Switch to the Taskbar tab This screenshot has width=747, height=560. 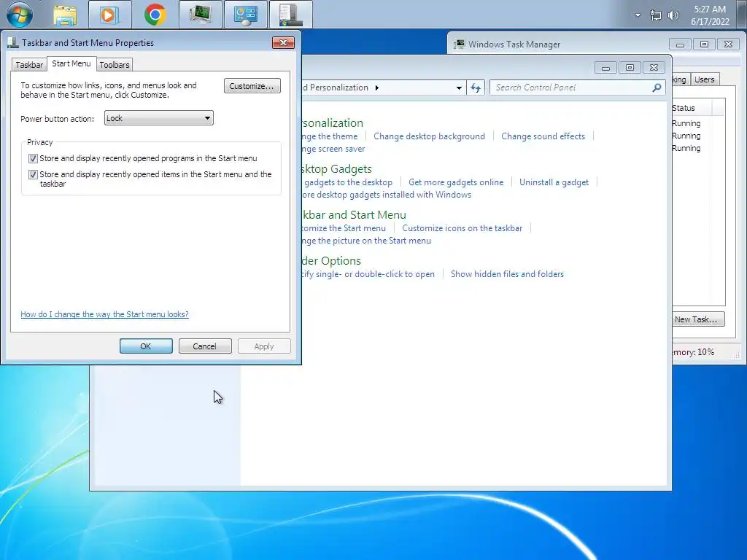(x=29, y=65)
